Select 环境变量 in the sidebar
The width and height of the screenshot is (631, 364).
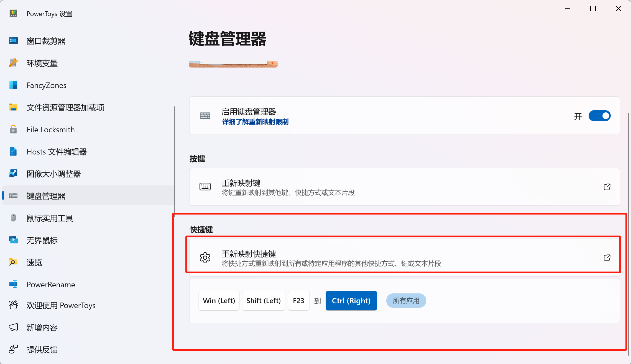point(88,63)
